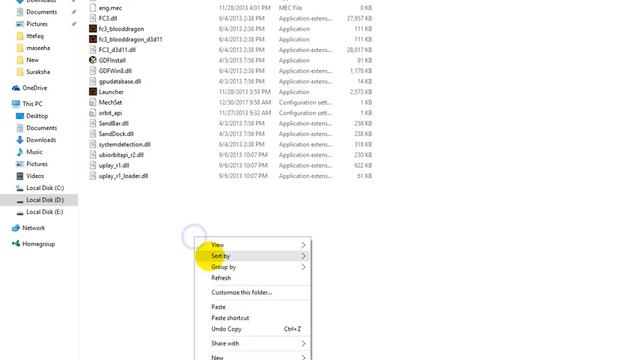
Task: Open the View context menu entry
Action: (x=253, y=245)
